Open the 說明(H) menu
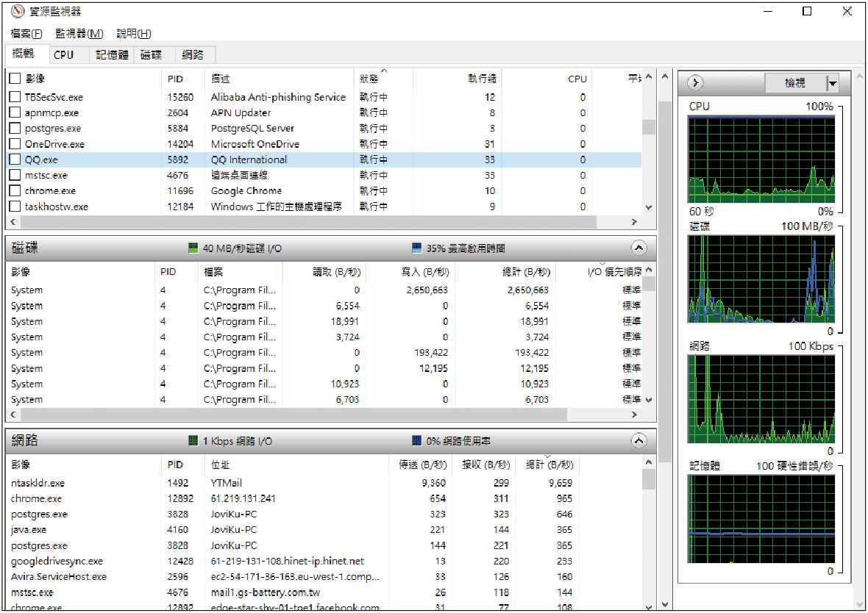Image resolution: width=868 pixels, height=613 pixels. click(x=133, y=34)
